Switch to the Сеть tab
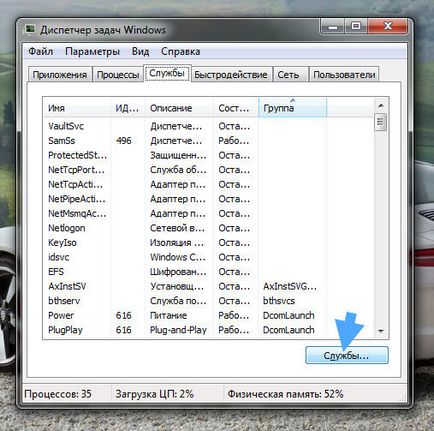This screenshot has width=434, height=431. click(x=289, y=75)
